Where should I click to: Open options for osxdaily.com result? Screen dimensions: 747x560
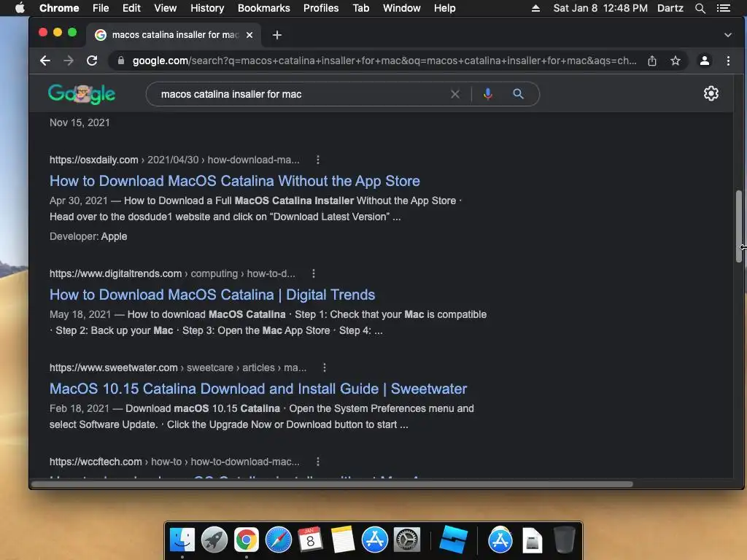point(318,160)
